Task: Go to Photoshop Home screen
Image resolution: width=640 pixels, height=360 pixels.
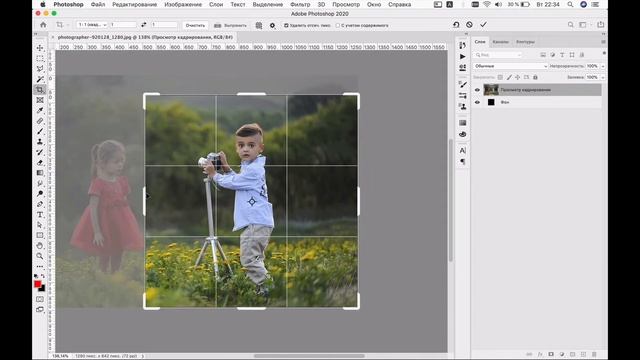Action: point(43,25)
